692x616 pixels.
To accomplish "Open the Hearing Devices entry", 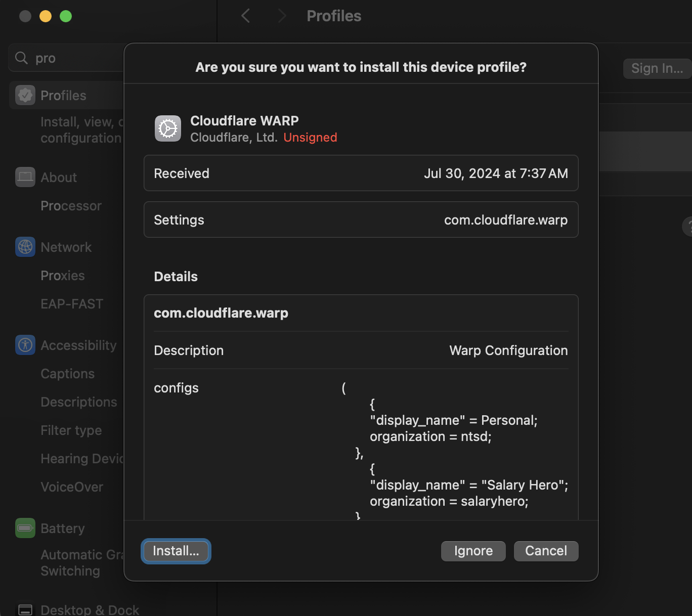I will coord(81,458).
